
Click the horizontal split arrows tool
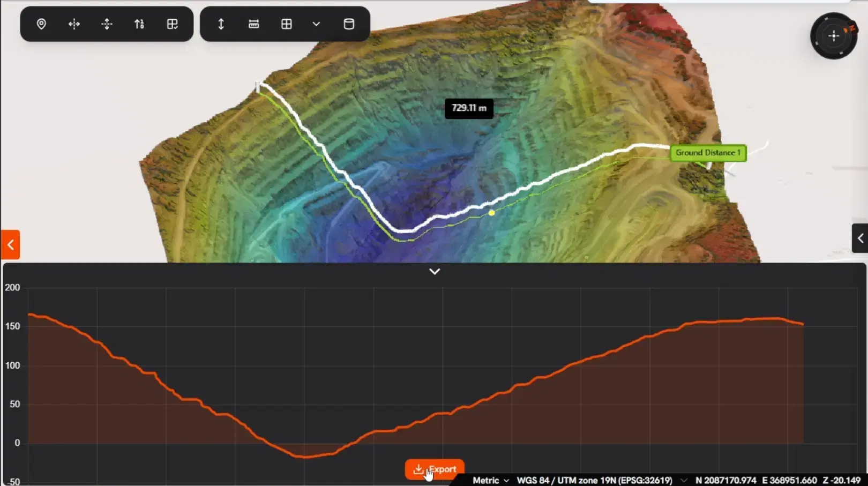pyautogui.click(x=74, y=24)
